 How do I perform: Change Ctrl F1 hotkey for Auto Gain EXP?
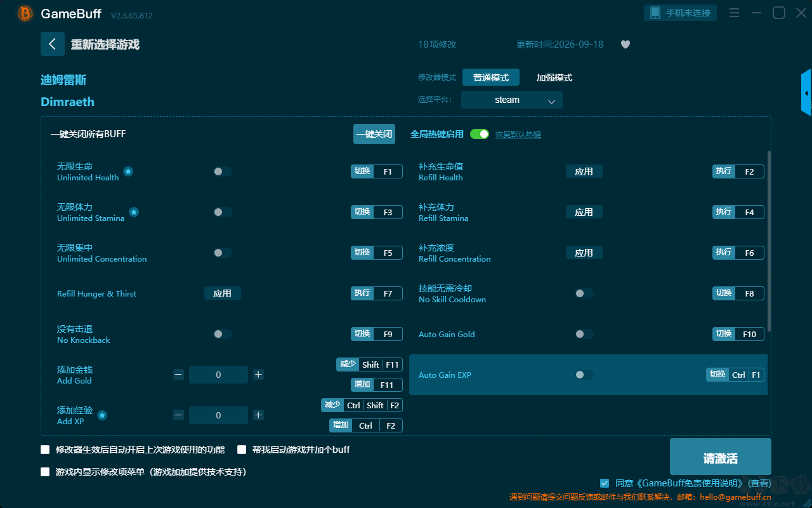pos(747,375)
